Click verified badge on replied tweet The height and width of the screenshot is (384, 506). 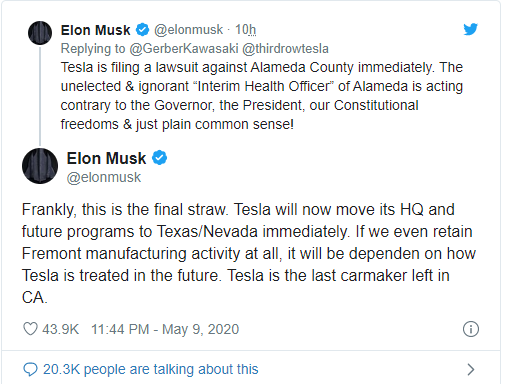click(142, 30)
